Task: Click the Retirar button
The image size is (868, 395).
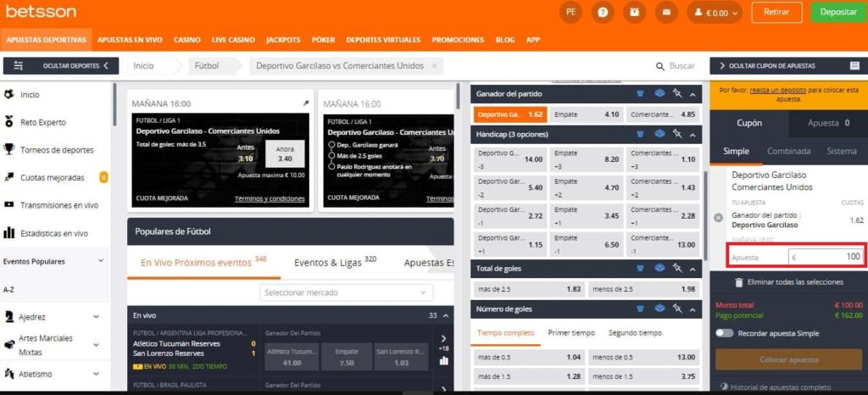Action: pyautogui.click(x=776, y=12)
